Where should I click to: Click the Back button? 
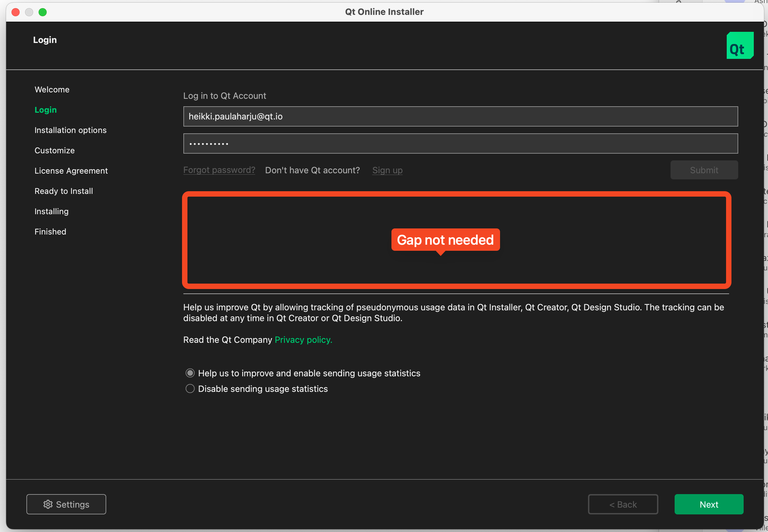(623, 504)
